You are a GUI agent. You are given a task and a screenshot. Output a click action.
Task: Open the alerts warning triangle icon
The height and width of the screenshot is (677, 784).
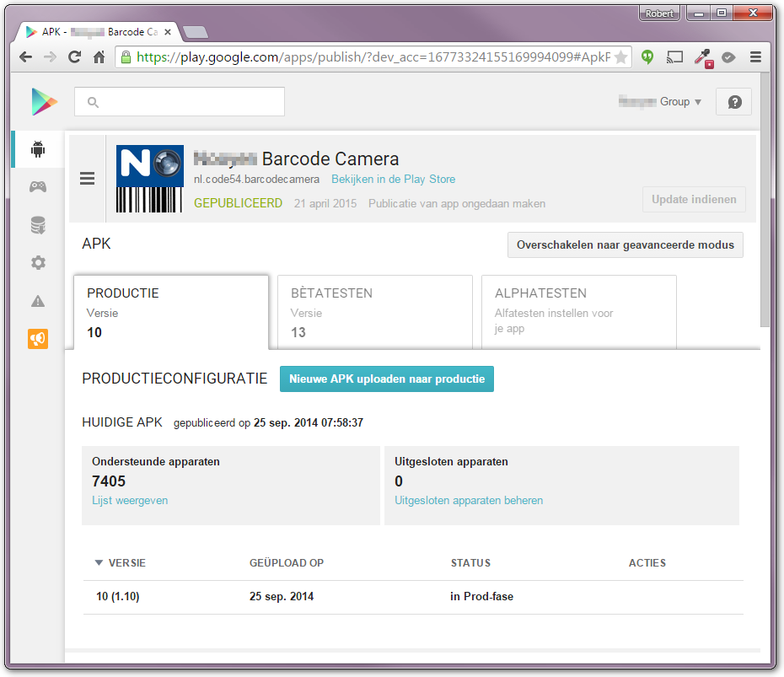38,301
